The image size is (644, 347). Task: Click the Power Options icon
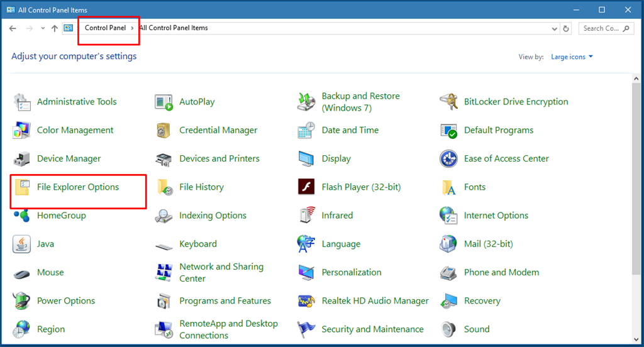coord(22,301)
